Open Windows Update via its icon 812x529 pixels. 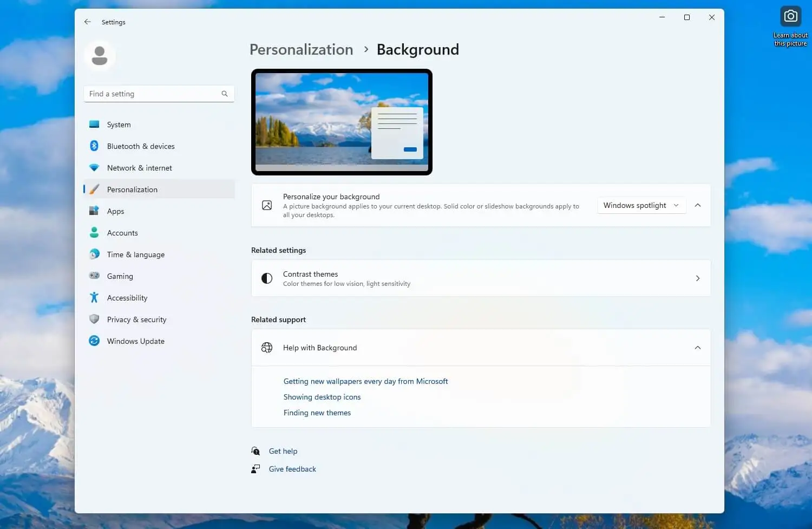[x=94, y=341]
